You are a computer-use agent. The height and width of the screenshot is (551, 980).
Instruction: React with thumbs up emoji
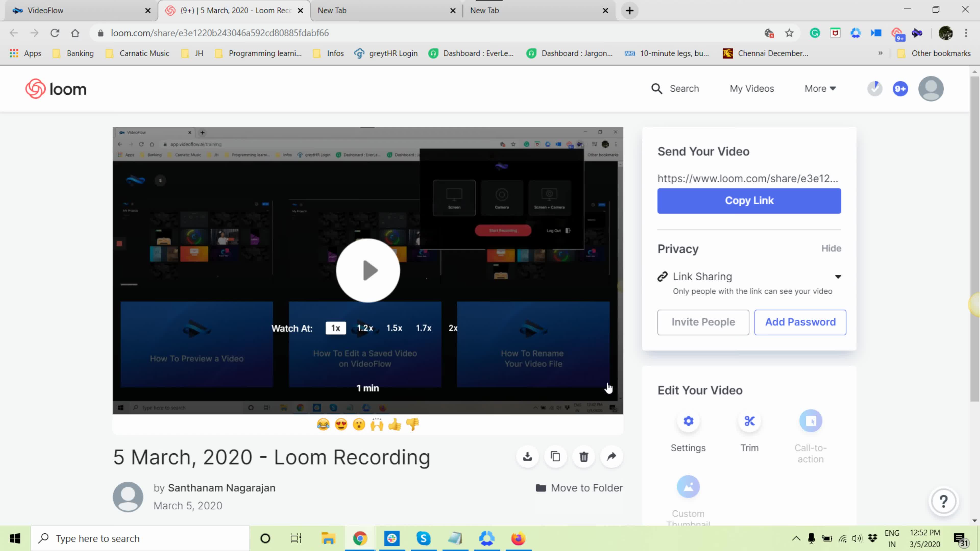(395, 424)
